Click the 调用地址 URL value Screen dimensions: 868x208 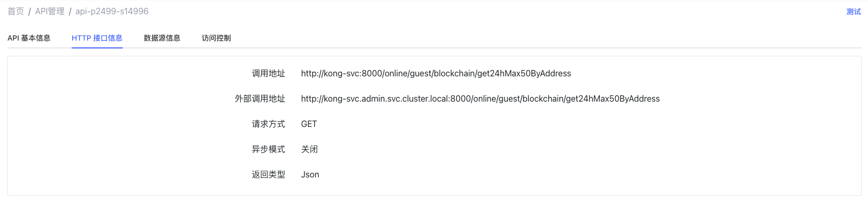(x=436, y=73)
